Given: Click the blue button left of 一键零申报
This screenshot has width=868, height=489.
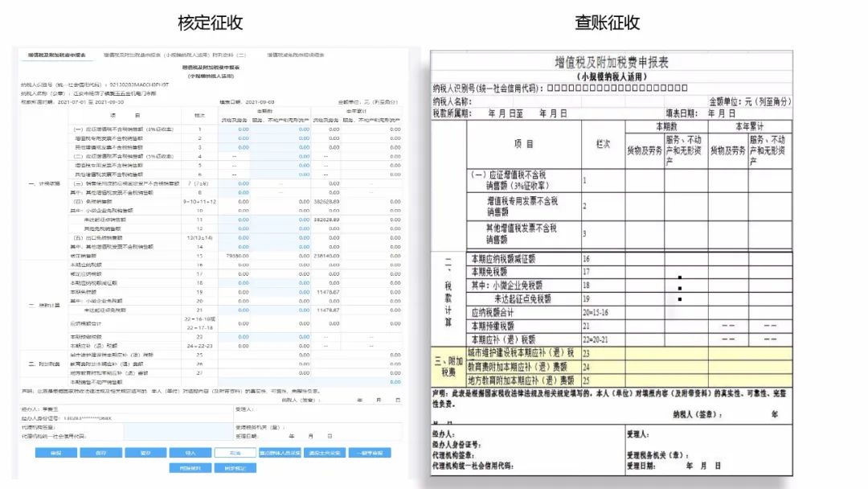Looking at the screenshot, I should [325, 453].
